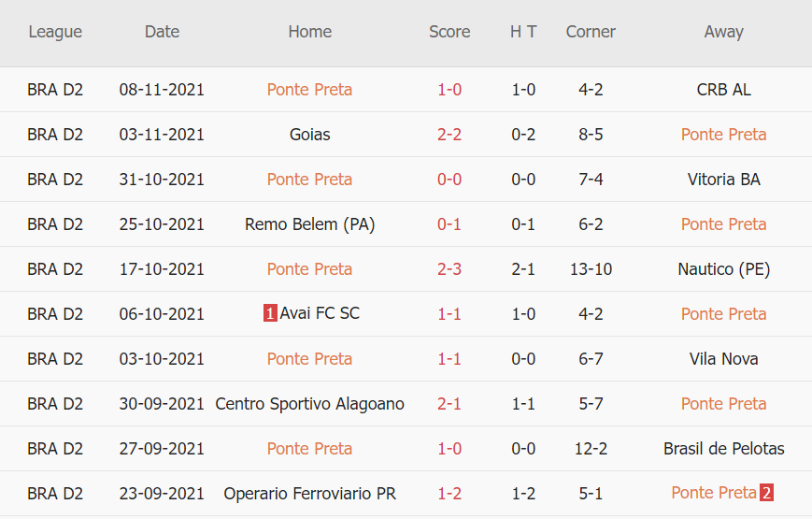Click the Vitoria BA away team
812x519 pixels.
723,180
